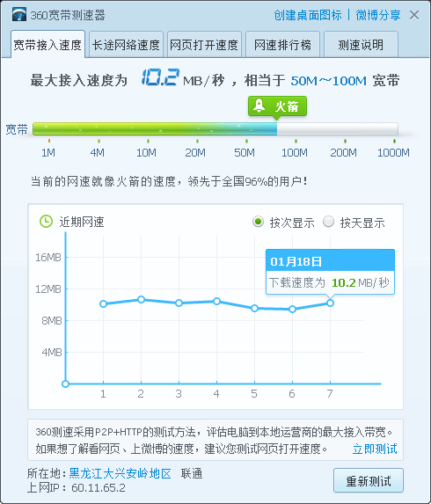Screen dimensions: 431x504
Task: Switch to the 宽带接入速度 tab
Action: pyautogui.click(x=47, y=44)
